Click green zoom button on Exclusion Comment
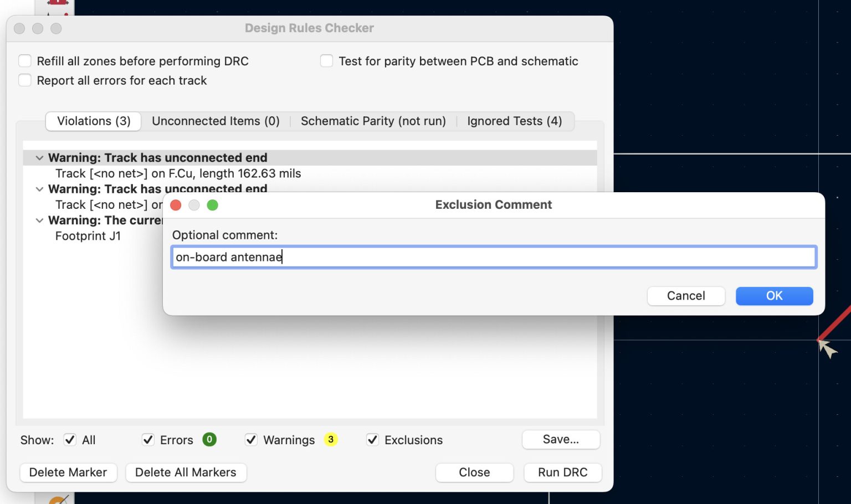The height and width of the screenshot is (504, 851). click(x=212, y=205)
